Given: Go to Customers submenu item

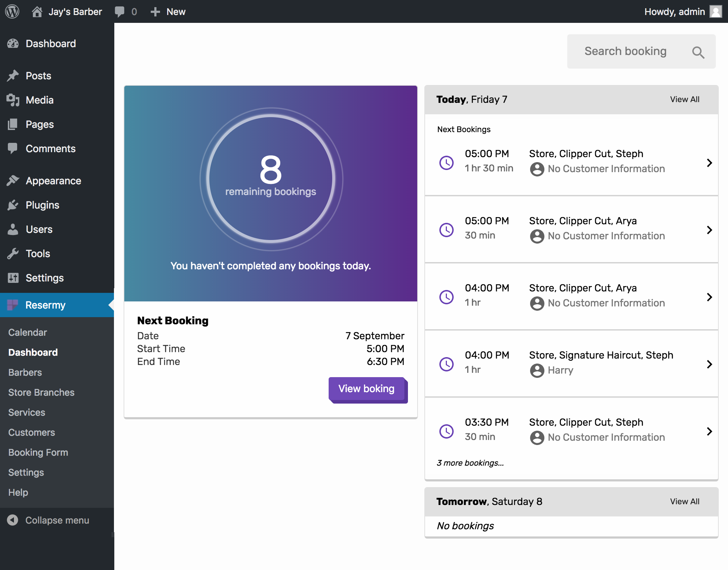Looking at the screenshot, I should pyautogui.click(x=31, y=432).
